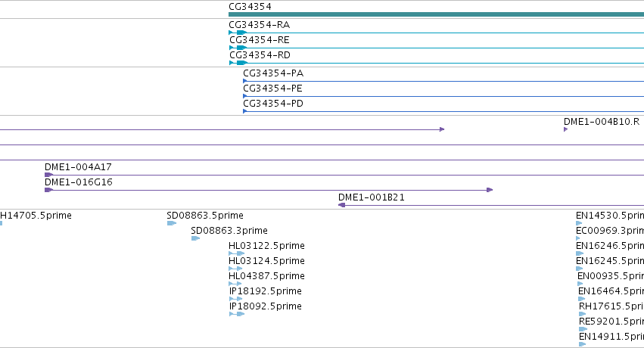Select protein CG34354-PE label
The image size is (644, 348).
click(272, 89)
